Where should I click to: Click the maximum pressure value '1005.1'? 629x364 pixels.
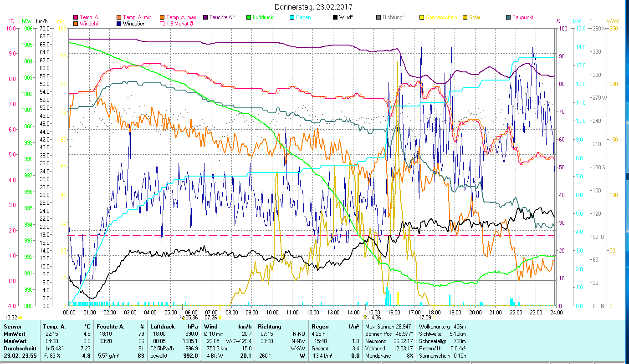click(x=190, y=341)
